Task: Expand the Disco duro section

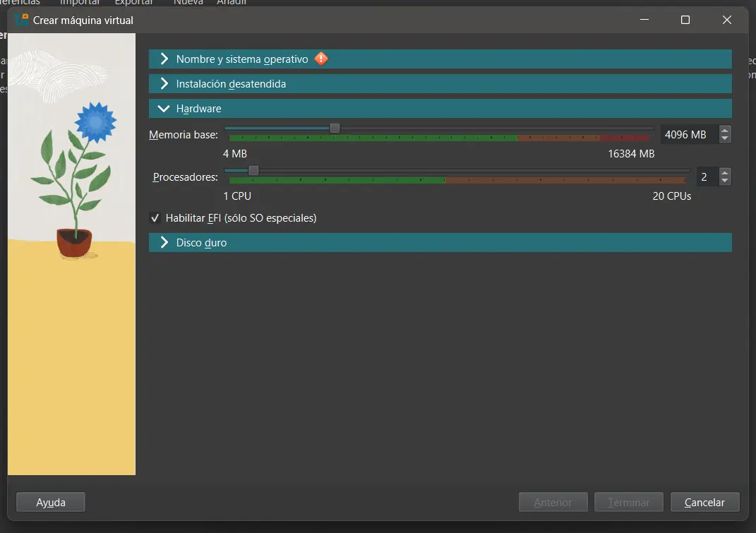Action: pos(201,243)
